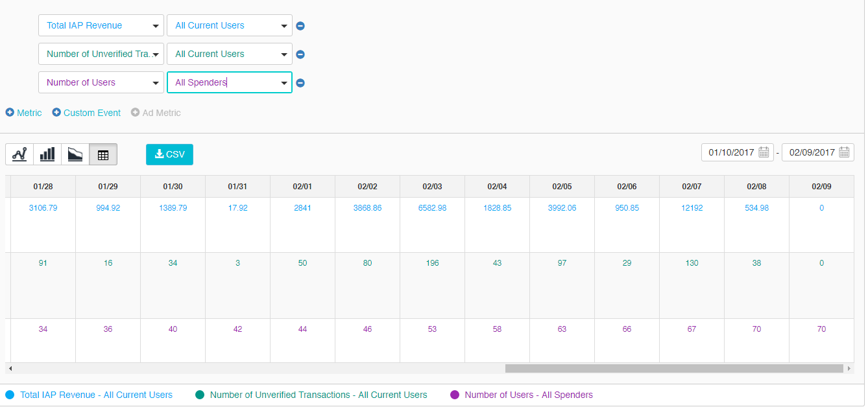This screenshot has width=868, height=420.
Task: Click the horizontal table scrollbar thumb
Action: pos(673,368)
